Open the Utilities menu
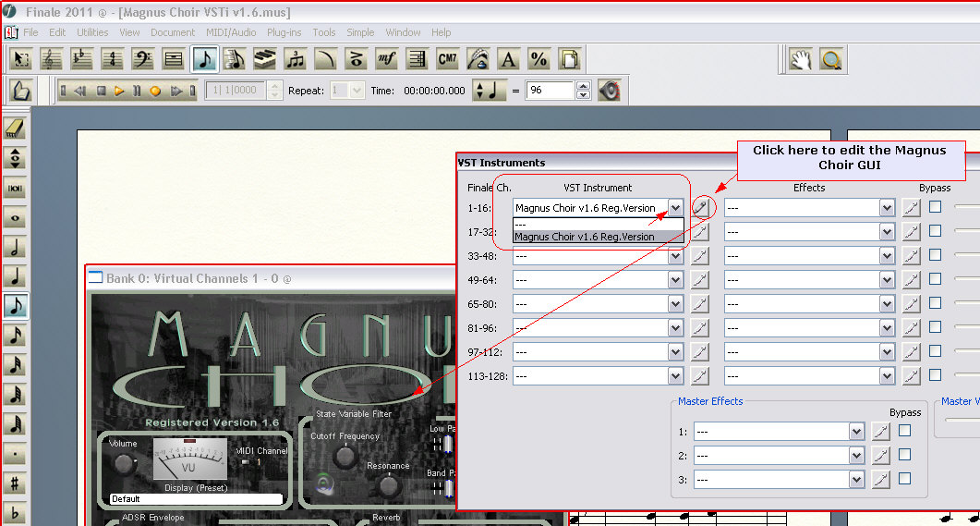Image resolution: width=980 pixels, height=526 pixels. tap(92, 32)
